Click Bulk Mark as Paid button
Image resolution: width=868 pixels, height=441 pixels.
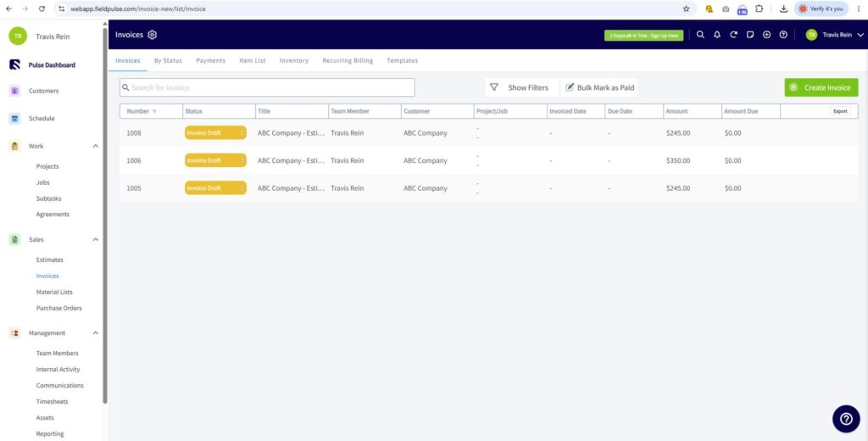point(599,87)
